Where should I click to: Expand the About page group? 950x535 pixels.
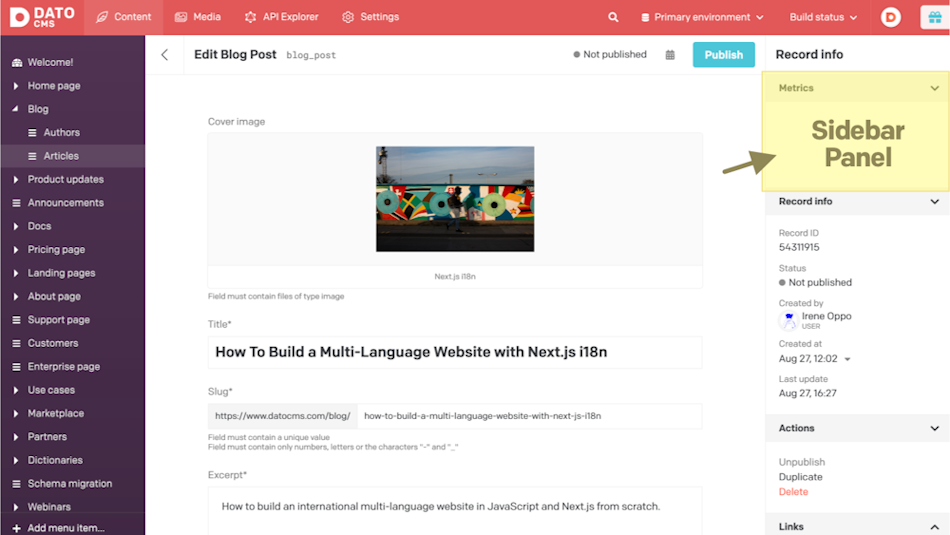pyautogui.click(x=16, y=296)
